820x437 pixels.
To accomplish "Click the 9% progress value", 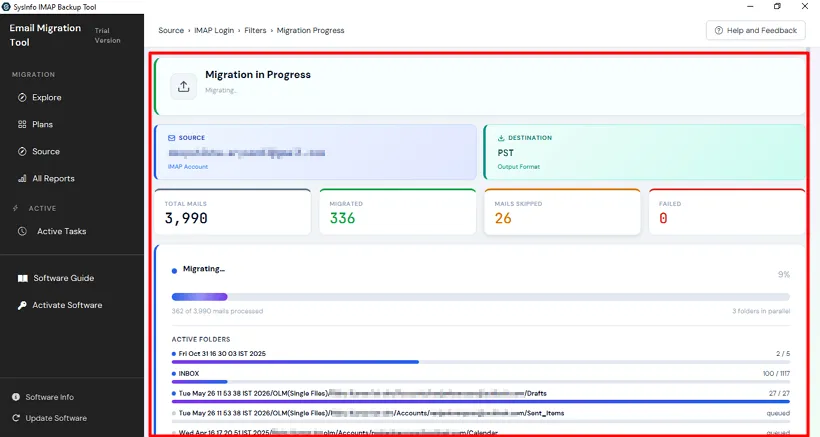I will pos(784,274).
